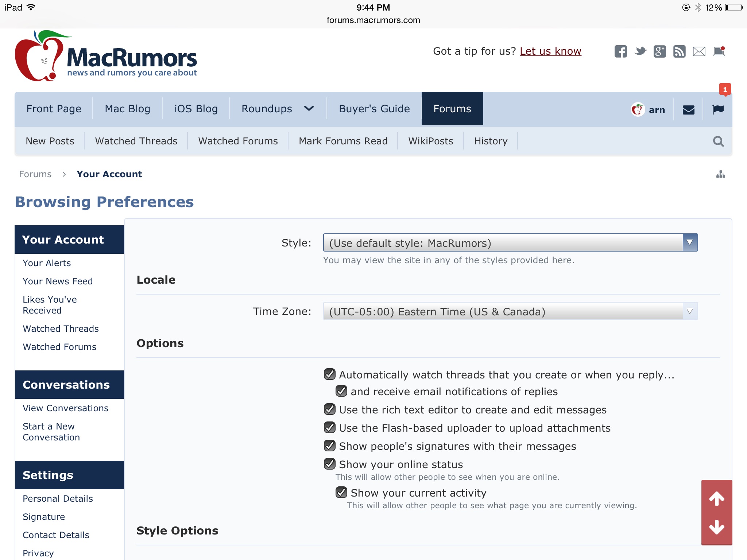Image resolution: width=747 pixels, height=560 pixels.
Task: Click the RSS feed icon
Action: click(x=679, y=51)
